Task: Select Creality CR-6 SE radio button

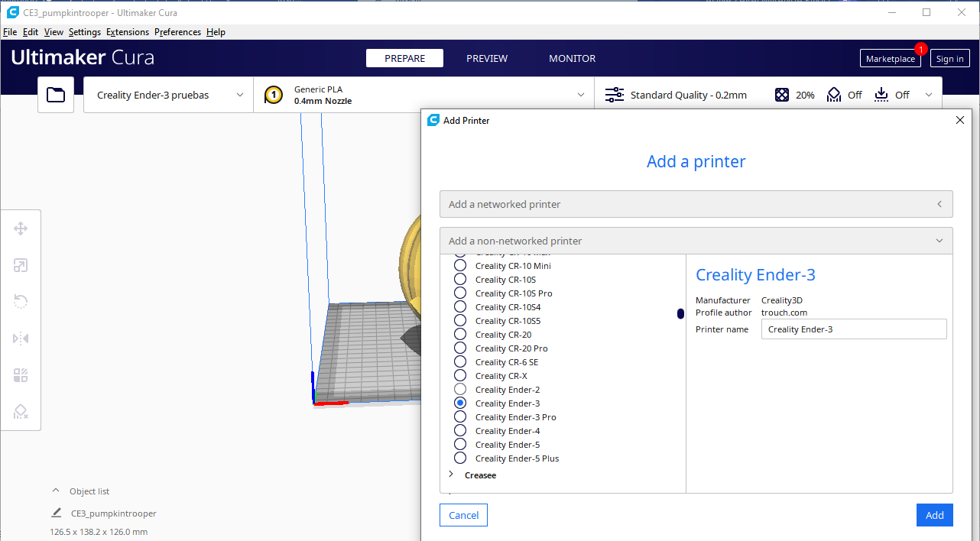Action: (x=460, y=362)
